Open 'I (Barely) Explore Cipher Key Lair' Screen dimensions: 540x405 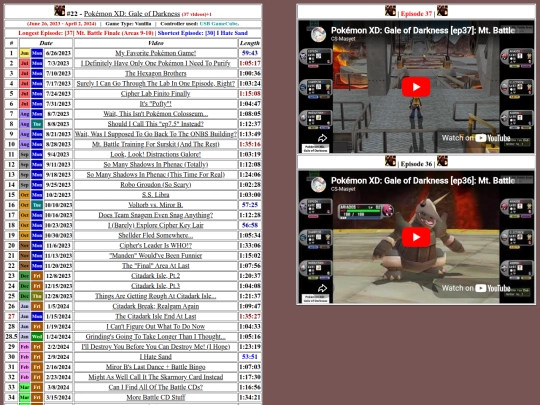pos(156,225)
